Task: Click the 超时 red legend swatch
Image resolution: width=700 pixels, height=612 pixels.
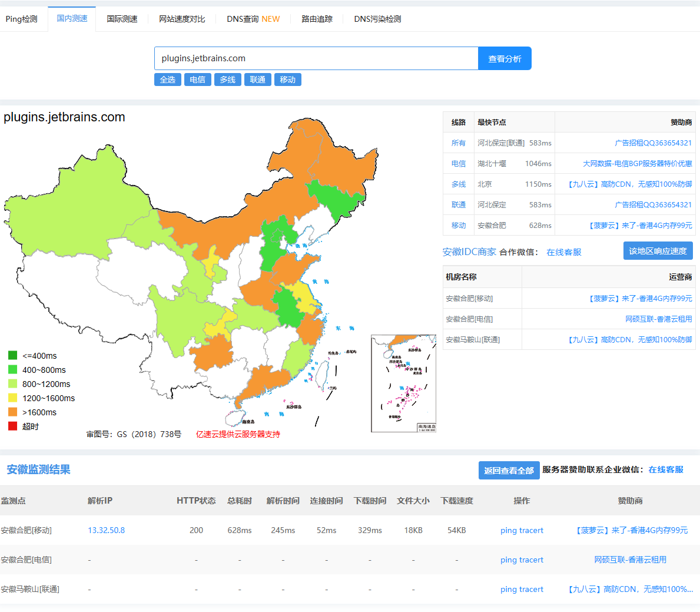Action: tap(12, 426)
